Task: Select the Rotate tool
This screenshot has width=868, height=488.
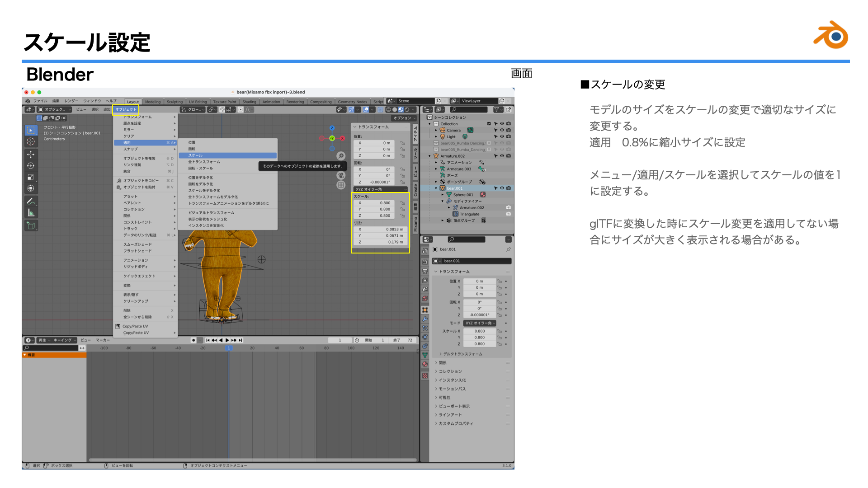Action: point(31,166)
